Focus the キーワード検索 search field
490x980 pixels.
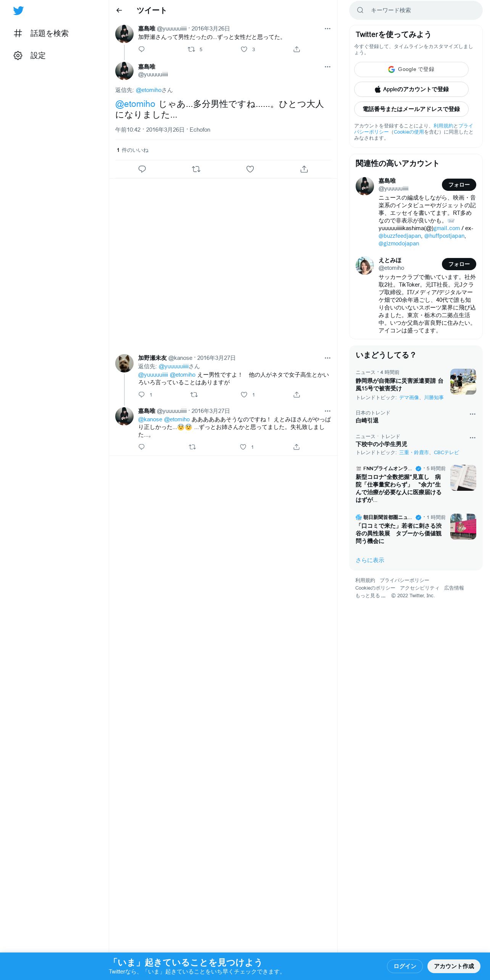pos(416,10)
